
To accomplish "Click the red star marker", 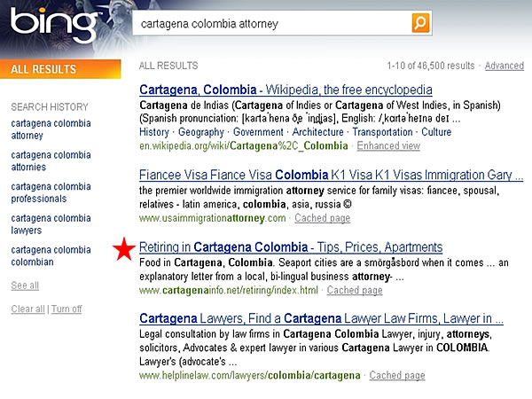I will [x=124, y=251].
